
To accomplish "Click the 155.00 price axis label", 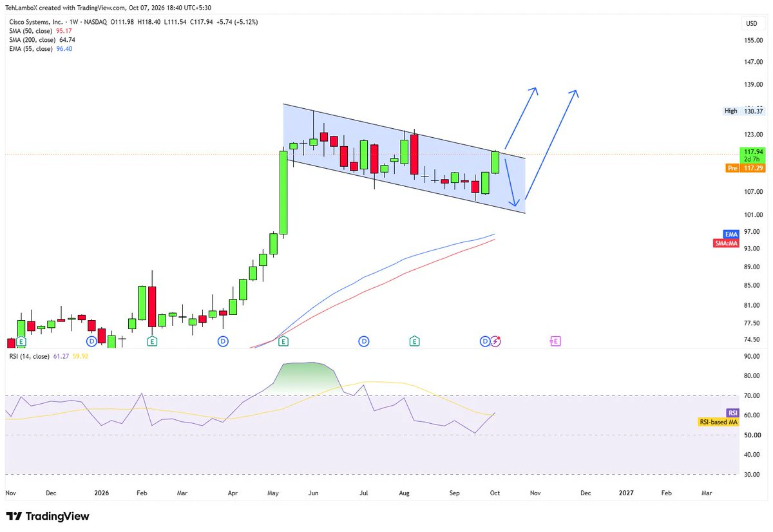I will (x=754, y=40).
